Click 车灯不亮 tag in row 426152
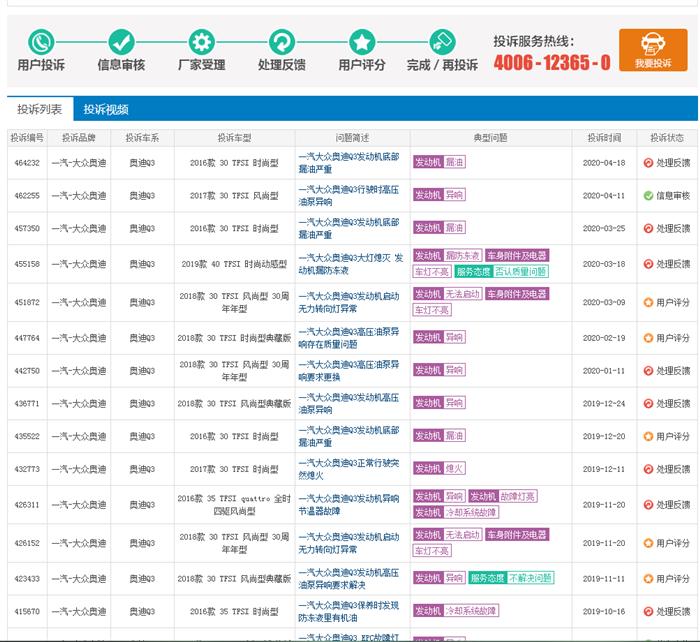The width and height of the screenshot is (700, 642). [x=432, y=550]
